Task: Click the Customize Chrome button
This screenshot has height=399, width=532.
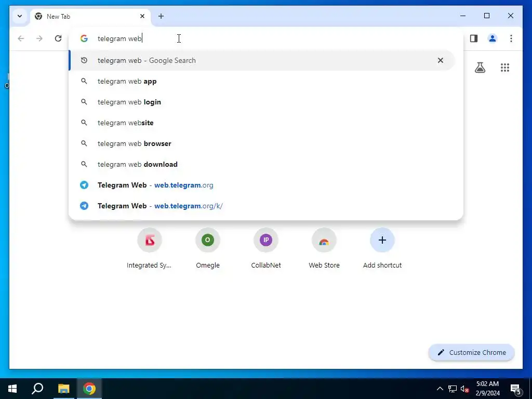Action: [x=472, y=353]
